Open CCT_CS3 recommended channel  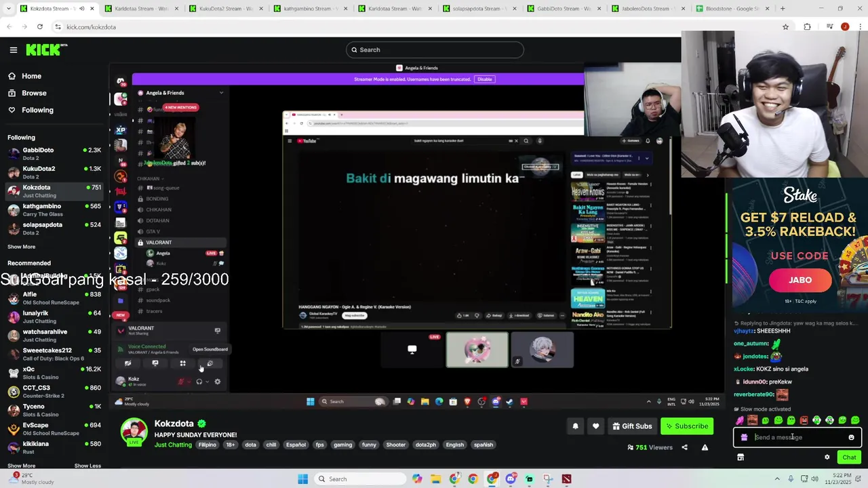coord(54,392)
